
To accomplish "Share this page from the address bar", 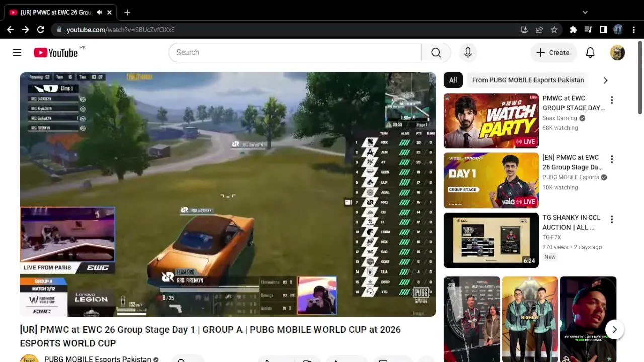I will click(x=539, y=30).
